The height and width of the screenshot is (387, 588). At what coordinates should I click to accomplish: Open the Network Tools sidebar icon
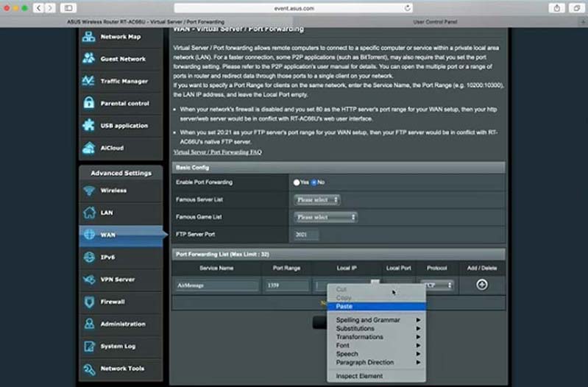89,369
